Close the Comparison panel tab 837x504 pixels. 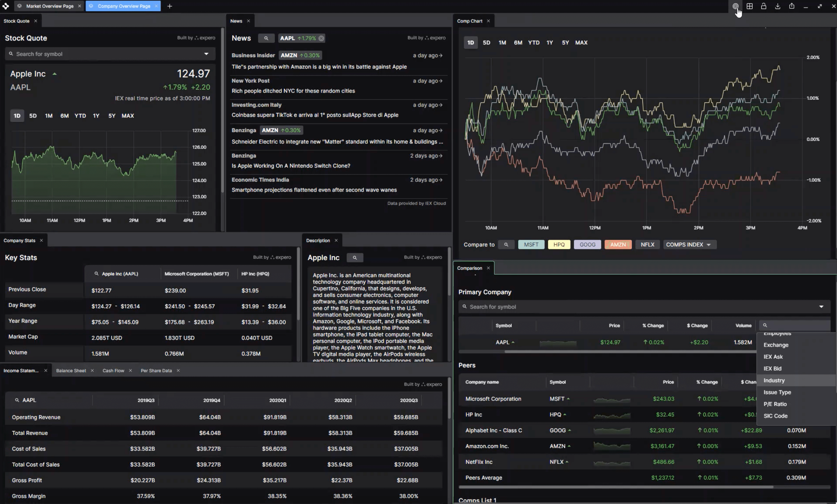[x=489, y=268]
